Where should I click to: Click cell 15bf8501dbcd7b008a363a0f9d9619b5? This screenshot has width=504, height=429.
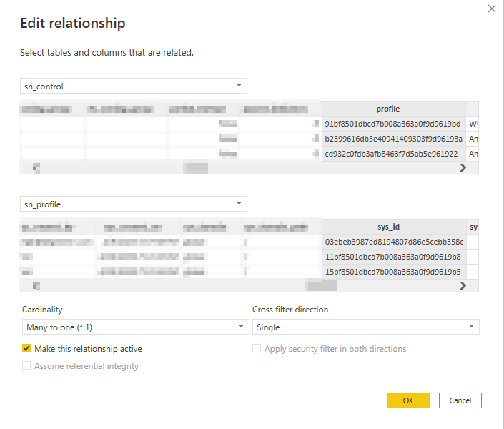point(394,272)
